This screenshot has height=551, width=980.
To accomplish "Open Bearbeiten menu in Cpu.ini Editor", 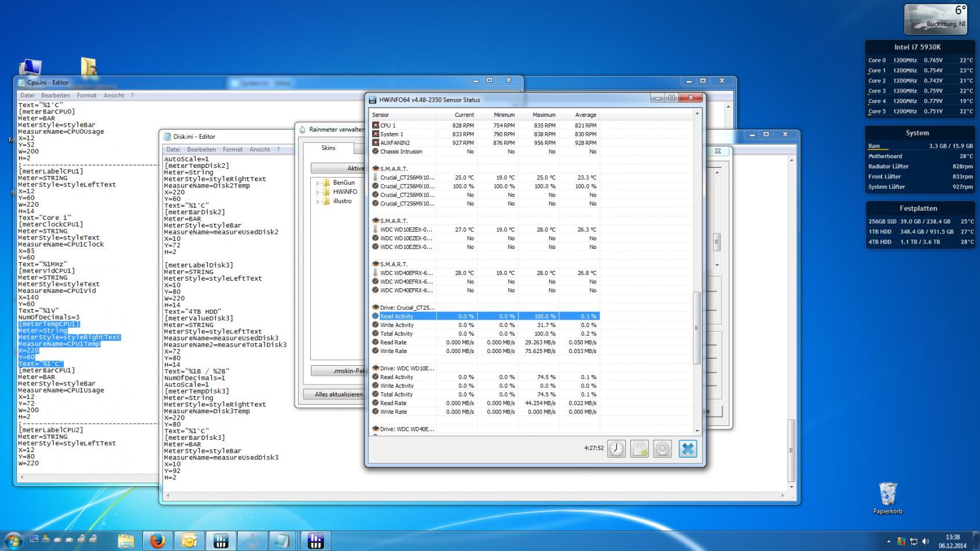I will click(56, 95).
